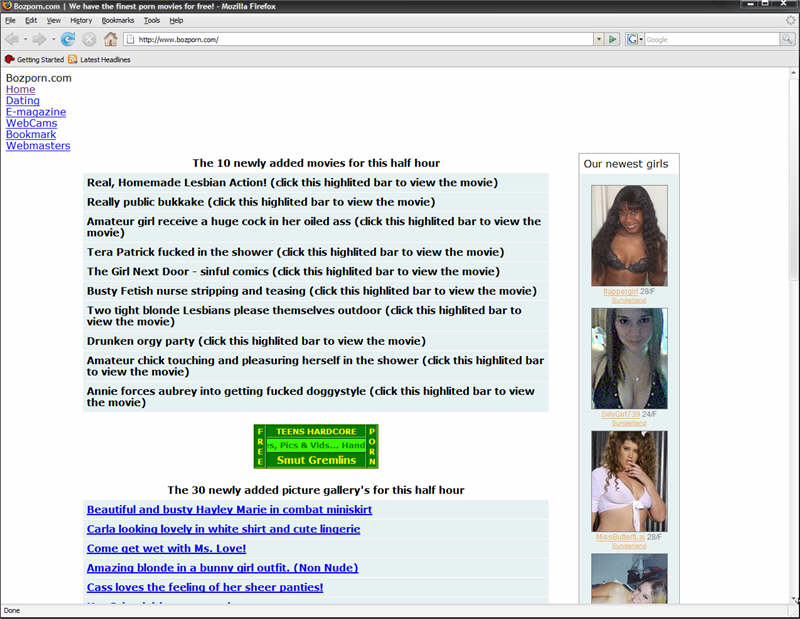800x619 pixels.
Task: Click the Forward navigation arrow
Action: click(39, 39)
